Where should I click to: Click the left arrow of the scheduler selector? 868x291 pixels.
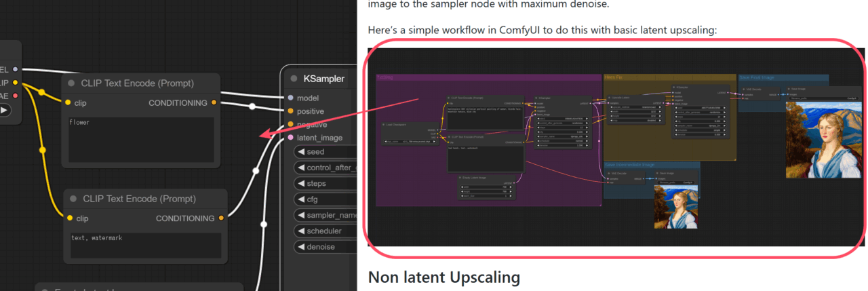pyautogui.click(x=301, y=231)
